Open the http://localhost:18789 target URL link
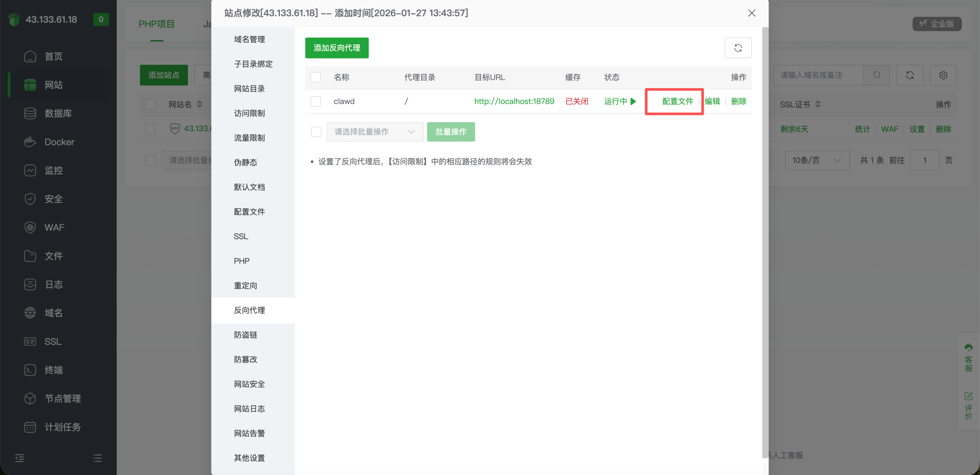This screenshot has width=980, height=475. point(514,101)
